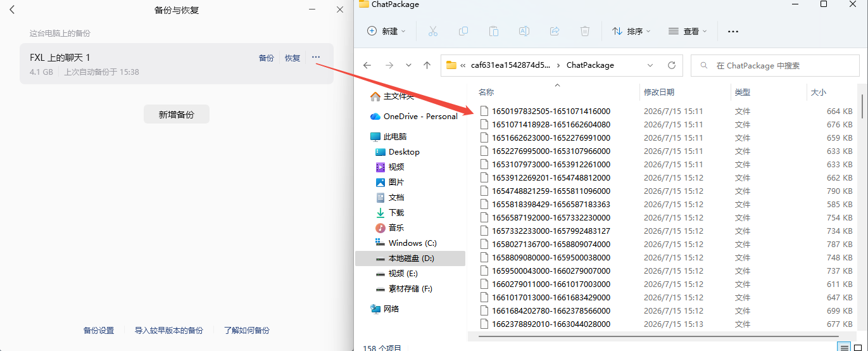Screen dimensions: 868x351
Task: Click the Copy icon in Explorer toolbar
Action: coord(463,31)
